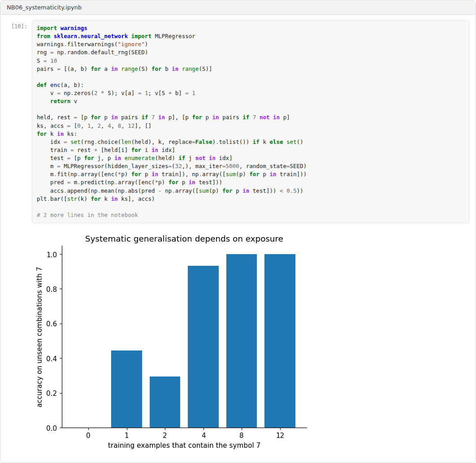The width and height of the screenshot is (476, 463).
Task: Click the 'held, rest = ...' code line
Action: coord(163,117)
